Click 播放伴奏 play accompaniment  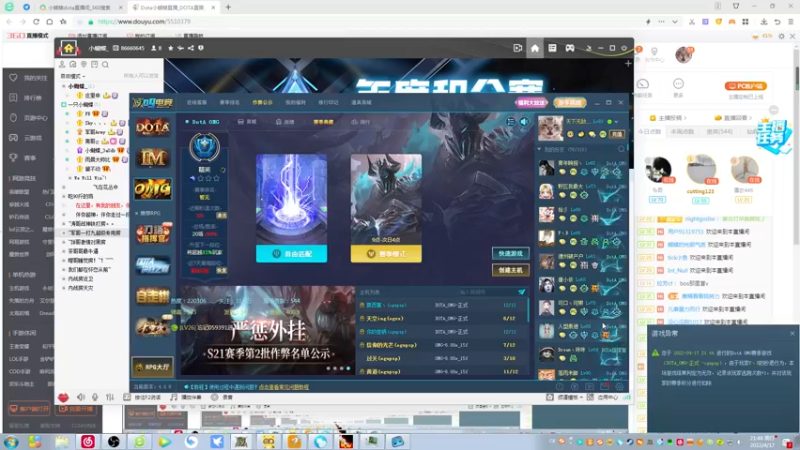pyautogui.click(x=187, y=397)
